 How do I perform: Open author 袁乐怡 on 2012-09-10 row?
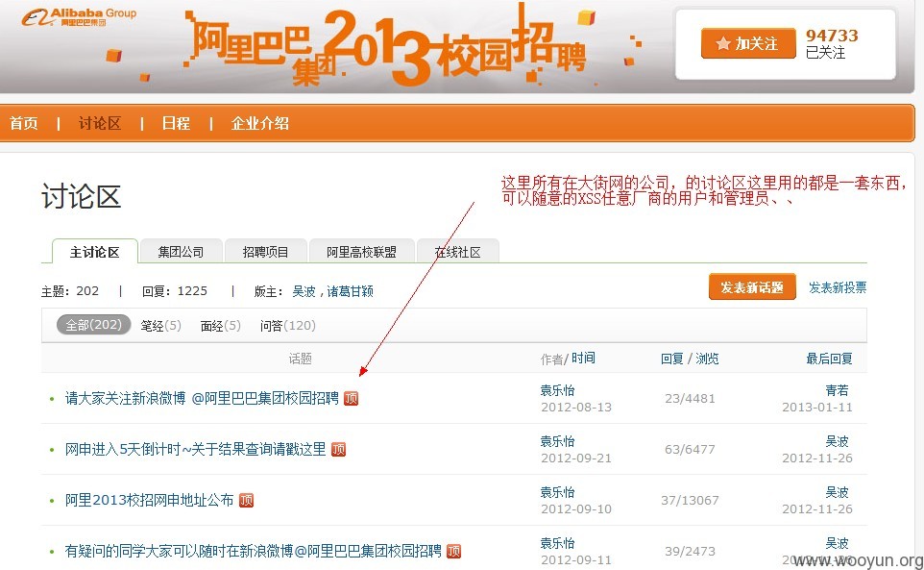557,491
